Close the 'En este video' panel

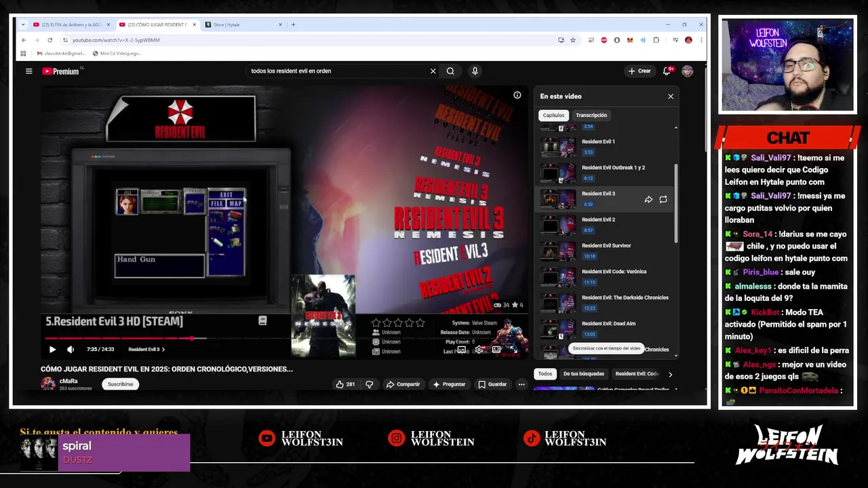(x=671, y=96)
